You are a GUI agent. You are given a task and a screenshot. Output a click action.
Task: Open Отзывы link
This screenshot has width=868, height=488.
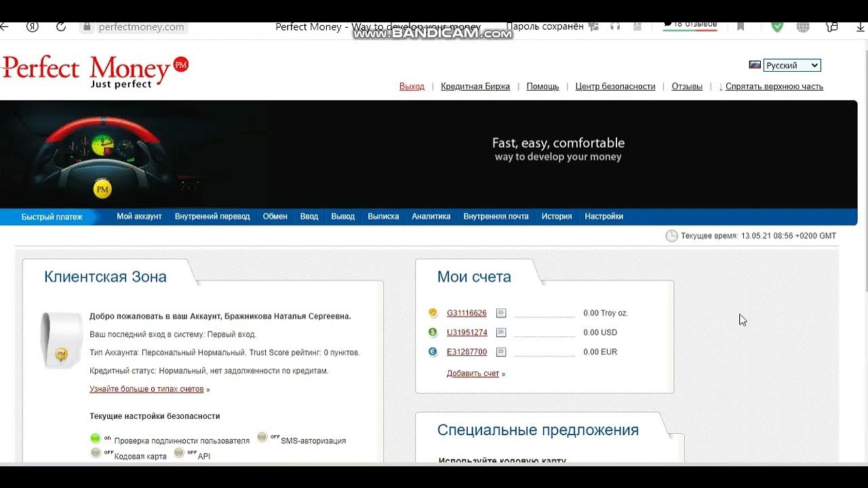point(687,87)
